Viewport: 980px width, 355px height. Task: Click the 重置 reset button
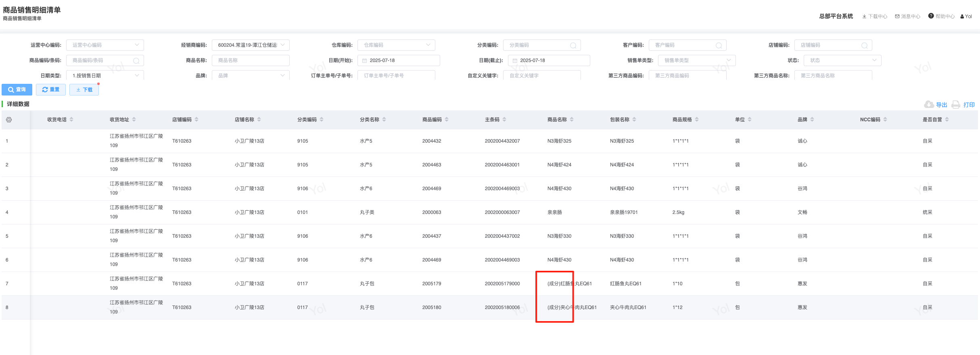tap(51, 89)
